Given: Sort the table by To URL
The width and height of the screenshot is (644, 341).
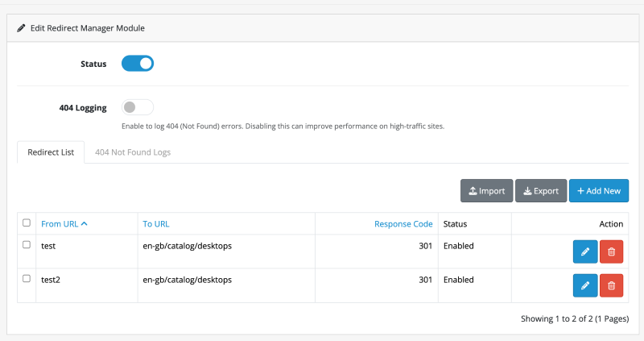Looking at the screenshot, I should click(155, 224).
